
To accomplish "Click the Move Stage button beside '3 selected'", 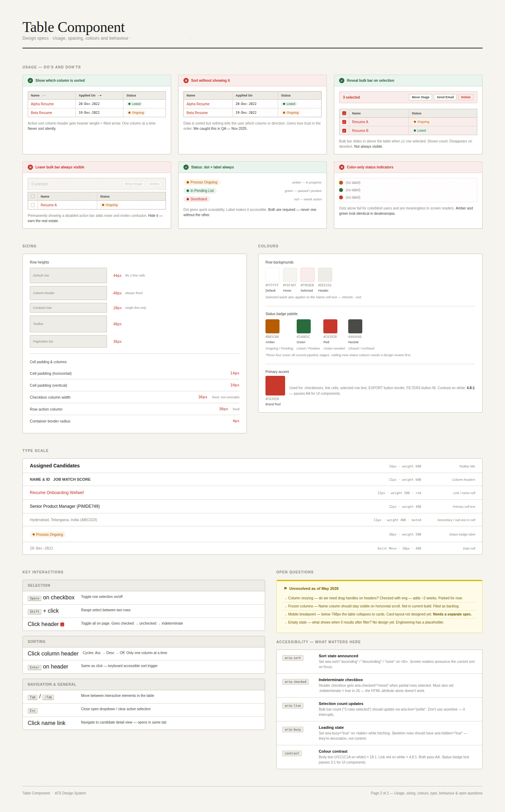I will point(420,97).
